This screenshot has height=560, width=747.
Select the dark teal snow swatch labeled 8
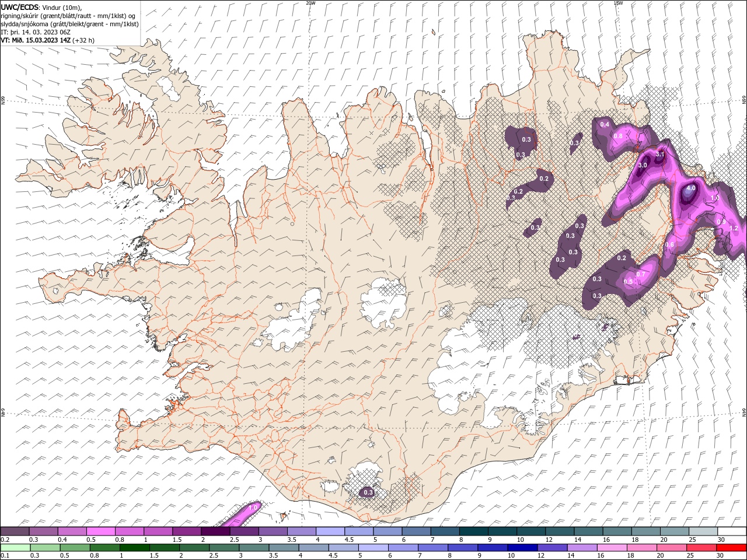[x=473, y=531]
